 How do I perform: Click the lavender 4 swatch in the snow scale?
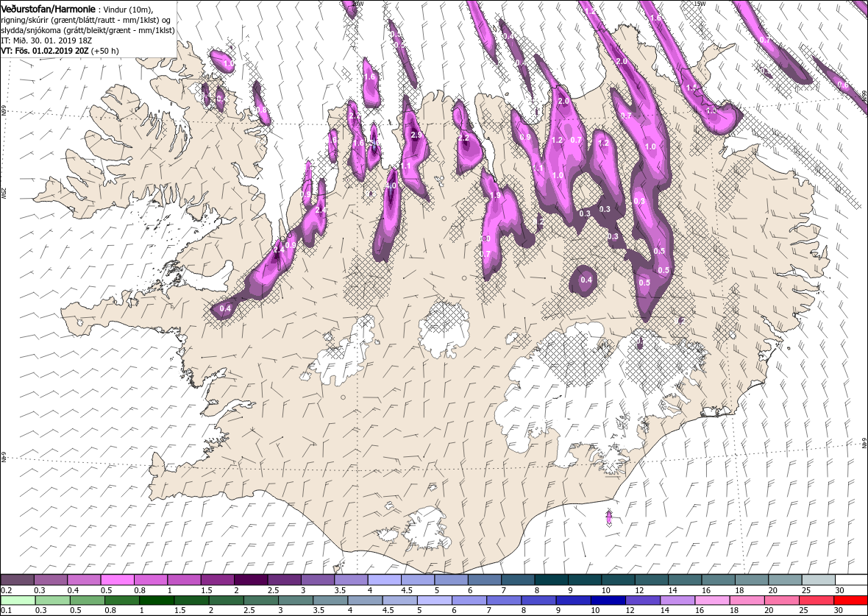[x=384, y=580]
